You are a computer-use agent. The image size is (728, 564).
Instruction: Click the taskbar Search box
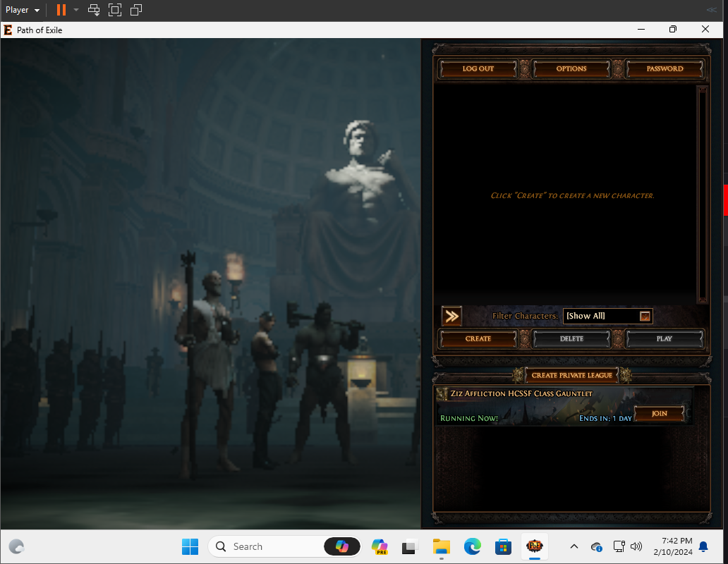tap(284, 546)
